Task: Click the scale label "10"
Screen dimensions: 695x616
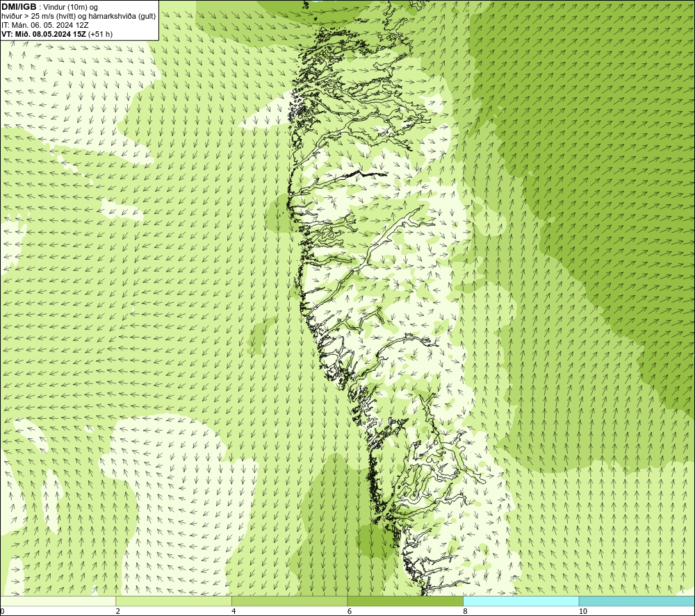Action: (x=583, y=611)
